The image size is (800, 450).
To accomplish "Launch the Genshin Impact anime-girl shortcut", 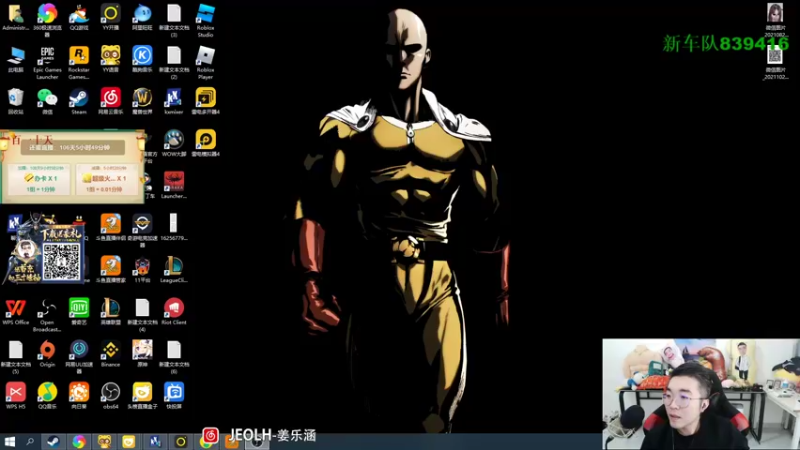I will click(x=142, y=354).
